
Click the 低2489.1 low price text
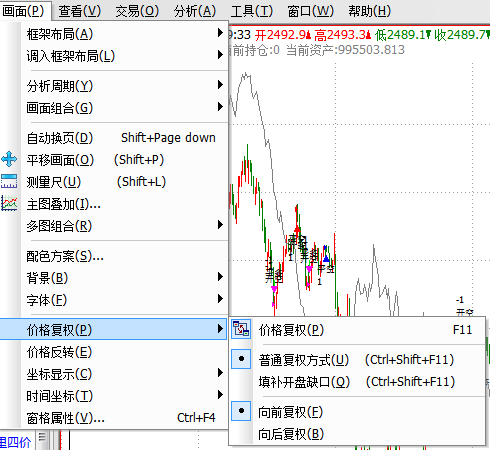403,35
